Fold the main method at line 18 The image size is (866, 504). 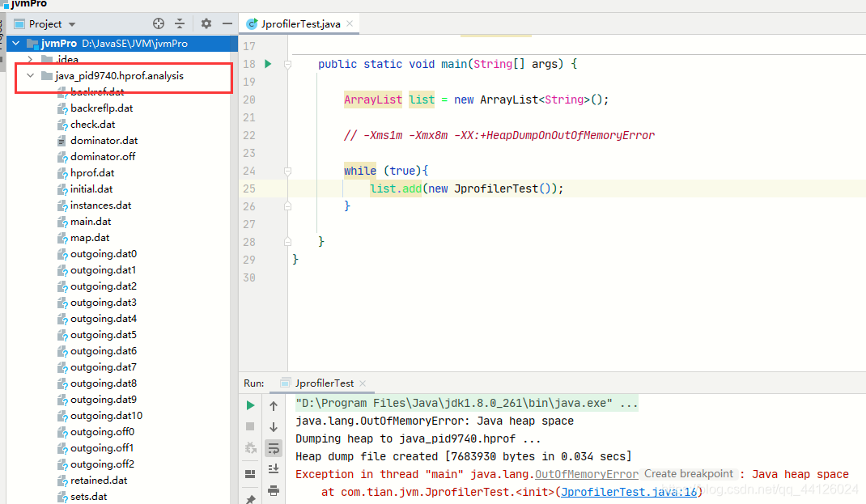click(288, 65)
